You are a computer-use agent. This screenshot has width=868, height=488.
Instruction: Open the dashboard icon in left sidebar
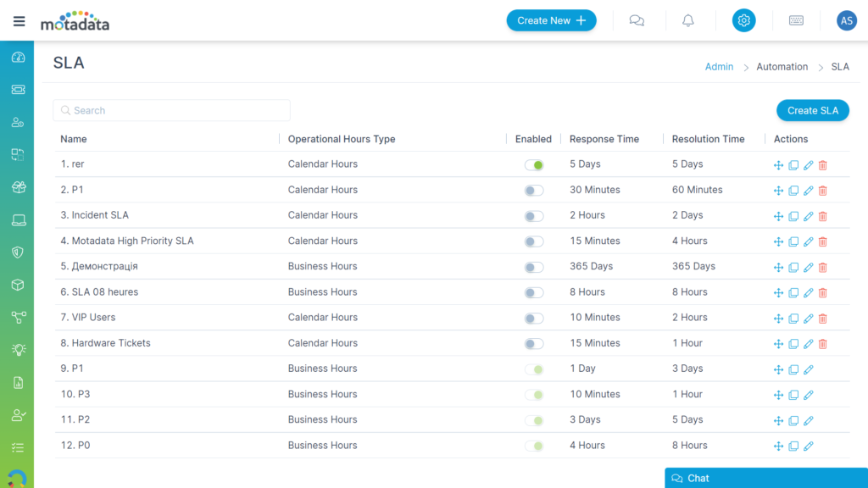(x=18, y=58)
